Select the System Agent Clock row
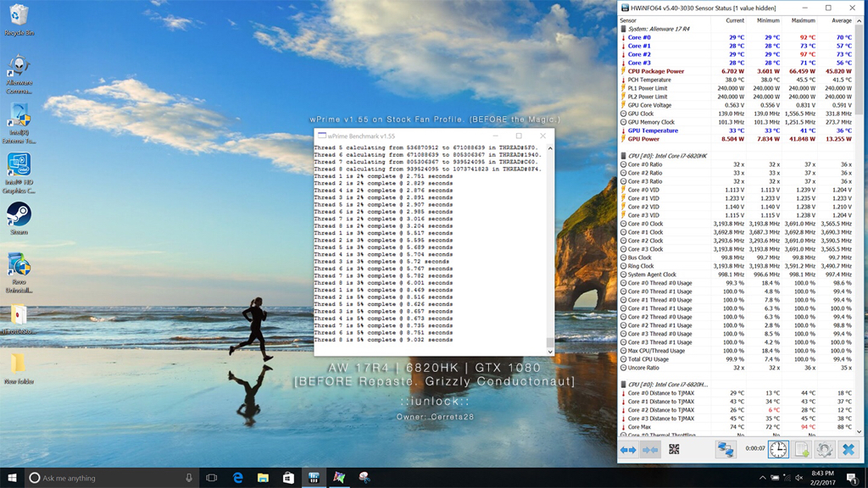868x488 pixels. pyautogui.click(x=737, y=274)
